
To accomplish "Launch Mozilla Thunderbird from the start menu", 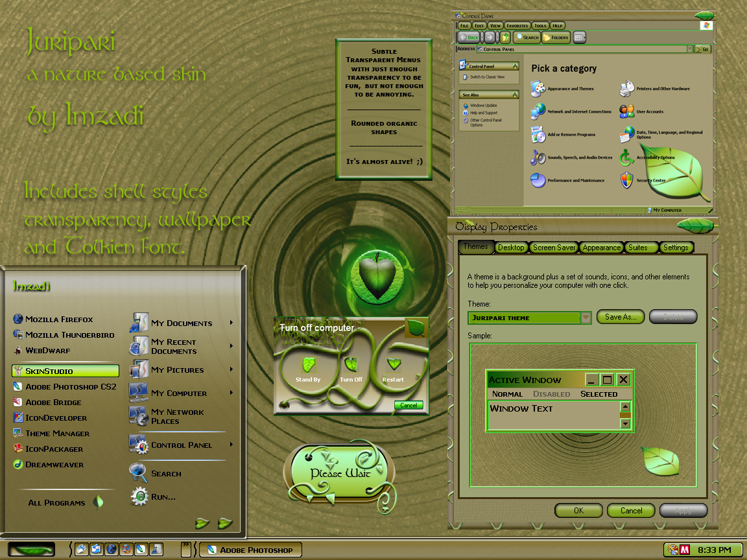I will [x=64, y=334].
